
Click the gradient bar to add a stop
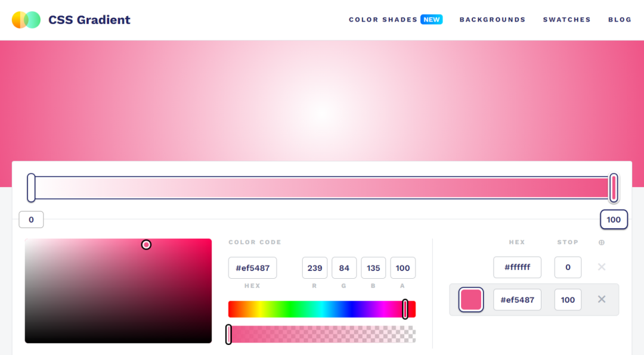[x=322, y=188]
